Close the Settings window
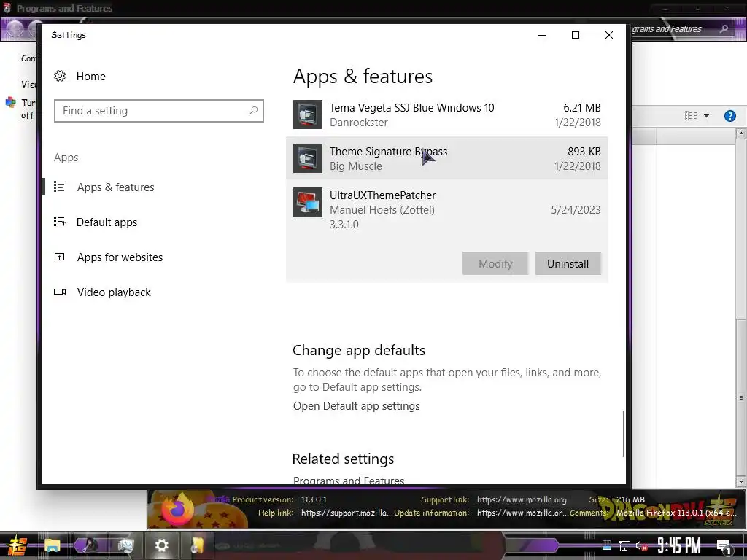 tap(609, 35)
